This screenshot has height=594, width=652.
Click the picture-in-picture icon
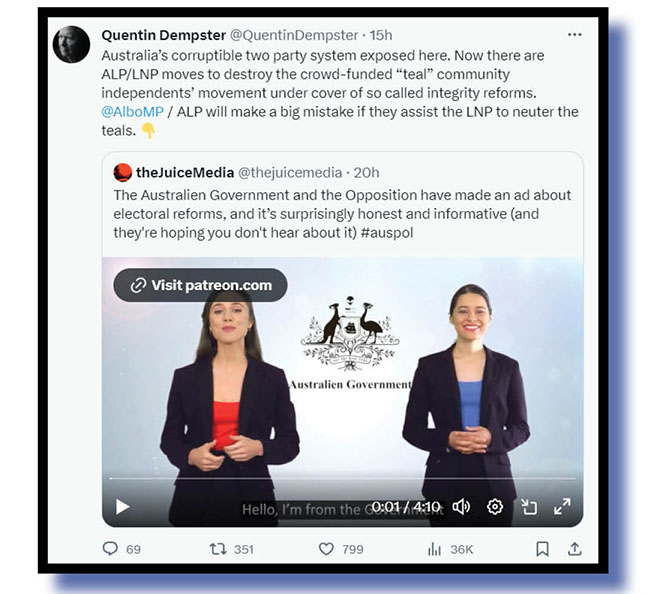tap(529, 507)
